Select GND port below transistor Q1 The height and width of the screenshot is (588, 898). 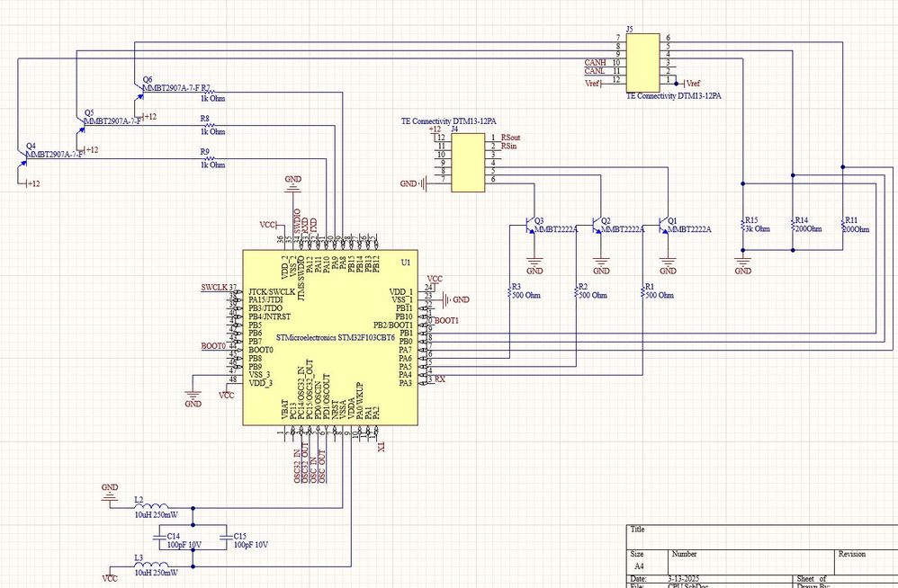pyautogui.click(x=668, y=265)
